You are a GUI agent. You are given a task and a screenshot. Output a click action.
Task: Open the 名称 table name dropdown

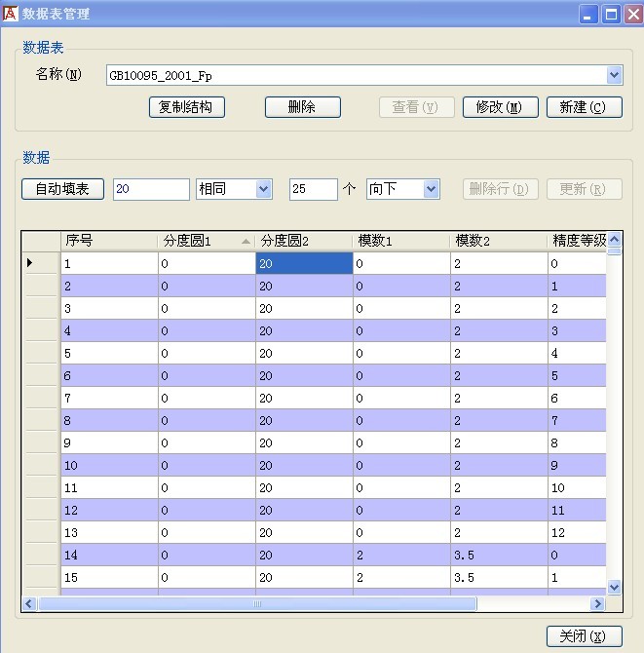point(614,75)
